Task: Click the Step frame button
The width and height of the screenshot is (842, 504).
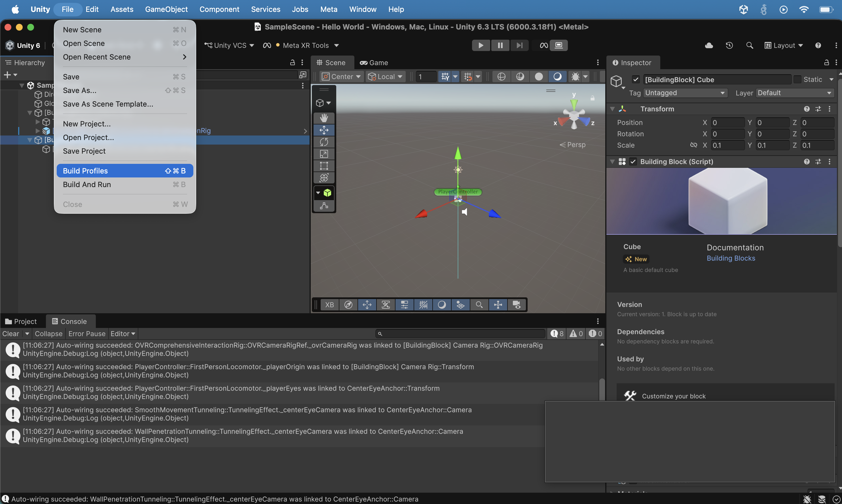Action: (x=519, y=45)
